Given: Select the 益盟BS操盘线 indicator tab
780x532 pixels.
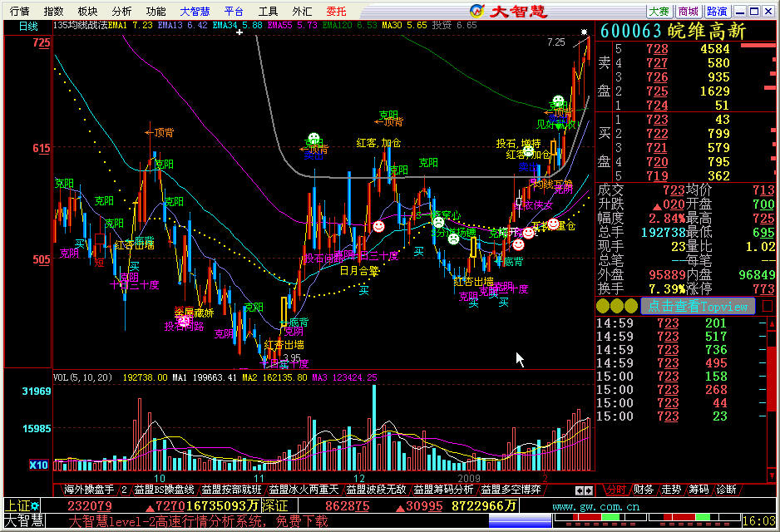Looking at the screenshot, I should point(164,490).
